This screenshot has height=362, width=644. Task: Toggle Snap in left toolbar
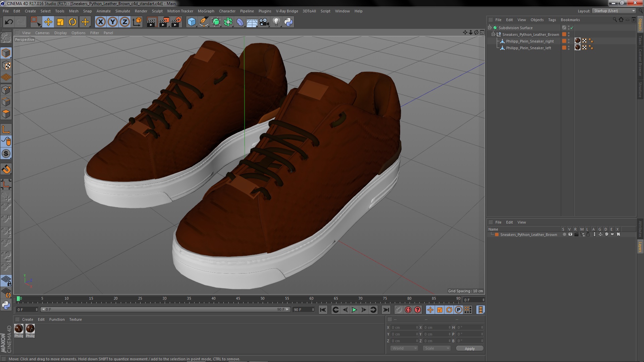click(x=6, y=154)
